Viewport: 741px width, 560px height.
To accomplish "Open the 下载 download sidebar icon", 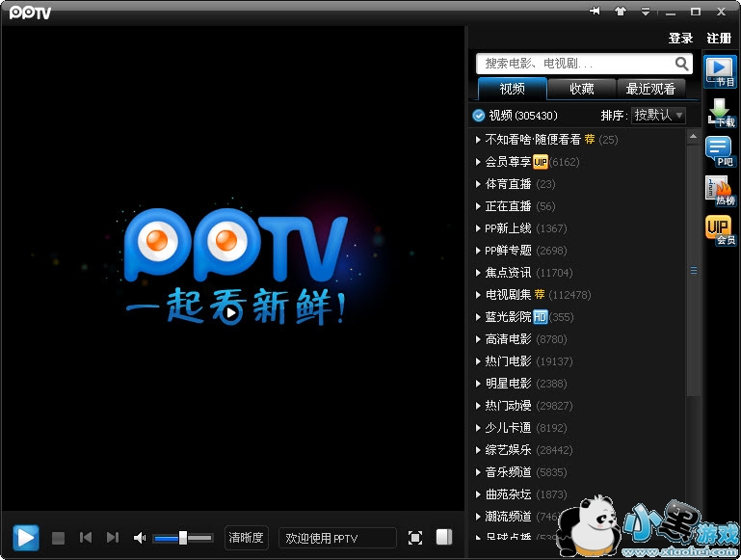I will point(721,113).
